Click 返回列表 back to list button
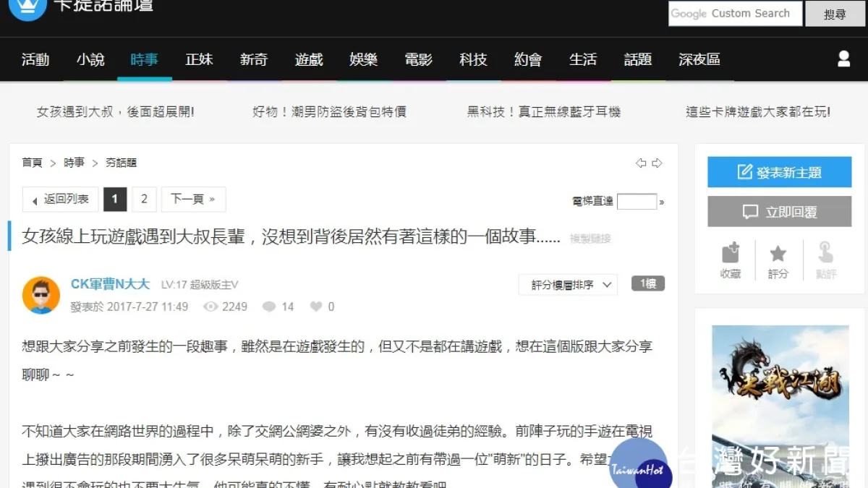Viewport: 868px width, 488px height. [x=60, y=199]
